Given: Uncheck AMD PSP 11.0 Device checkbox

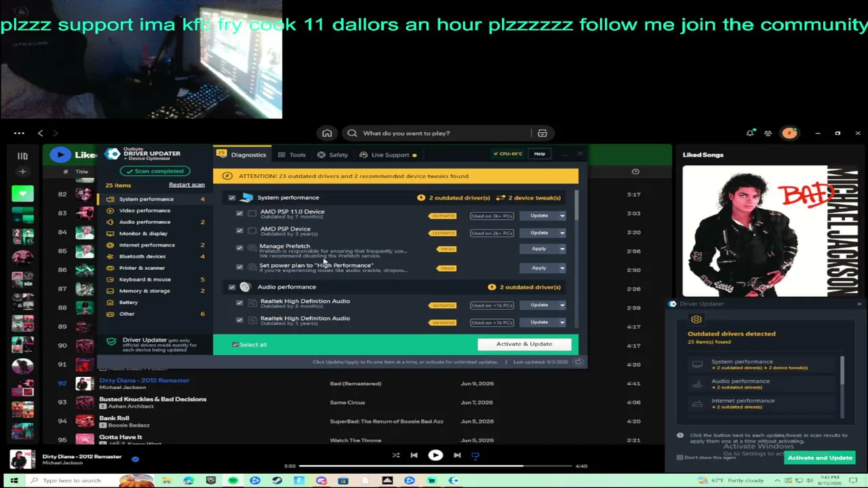Looking at the screenshot, I should click(x=239, y=213).
